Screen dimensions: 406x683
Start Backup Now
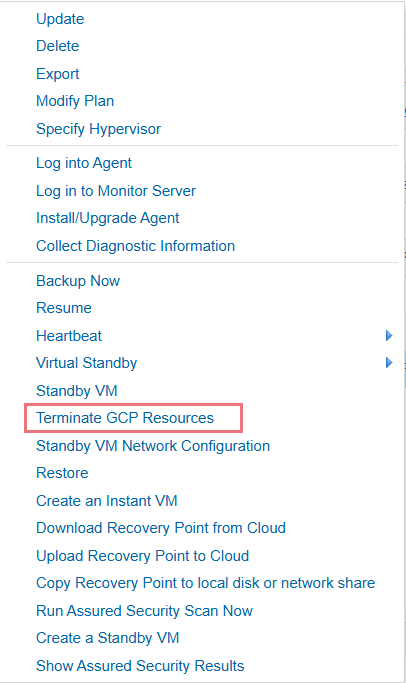pos(78,281)
